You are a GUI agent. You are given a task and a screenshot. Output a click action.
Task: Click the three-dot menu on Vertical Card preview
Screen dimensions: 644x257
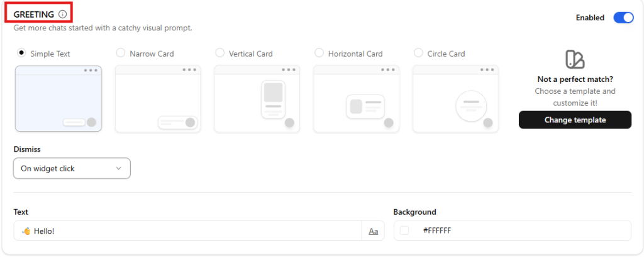pyautogui.click(x=289, y=70)
